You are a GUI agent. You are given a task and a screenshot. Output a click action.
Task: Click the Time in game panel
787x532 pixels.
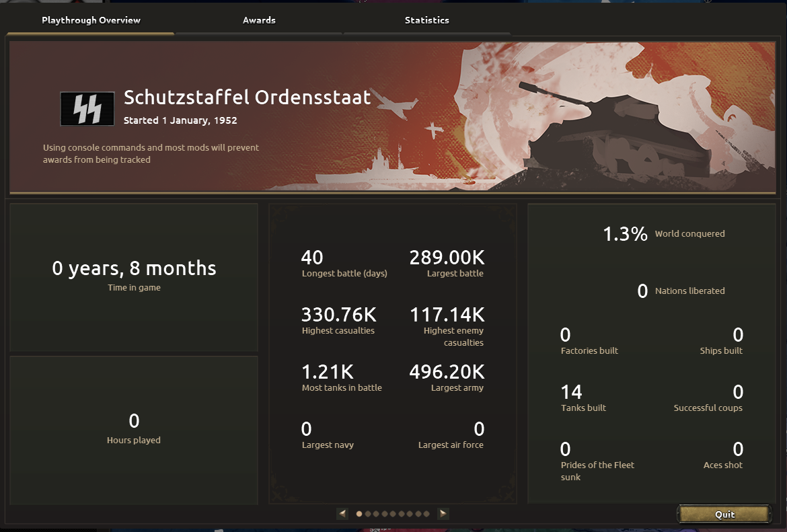134,277
